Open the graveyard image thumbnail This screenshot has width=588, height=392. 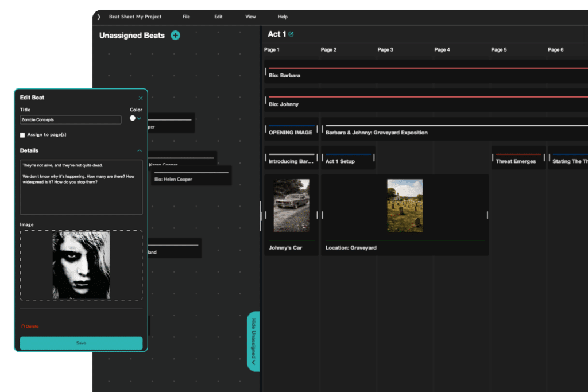[x=405, y=205]
